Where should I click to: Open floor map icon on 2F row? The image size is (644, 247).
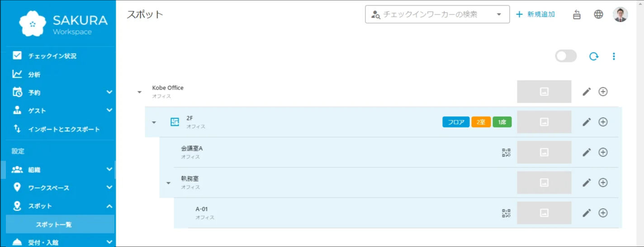tap(175, 122)
